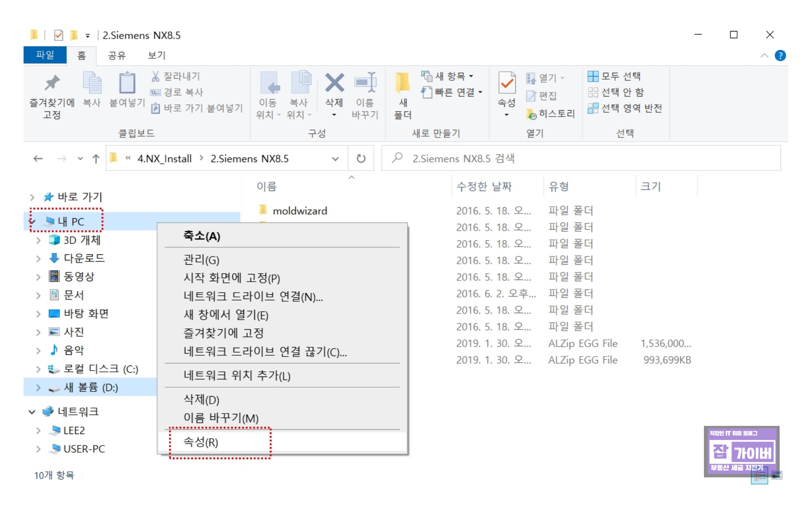Click 모두 선택 select all icon
The height and width of the screenshot is (508, 812).
pos(593,77)
